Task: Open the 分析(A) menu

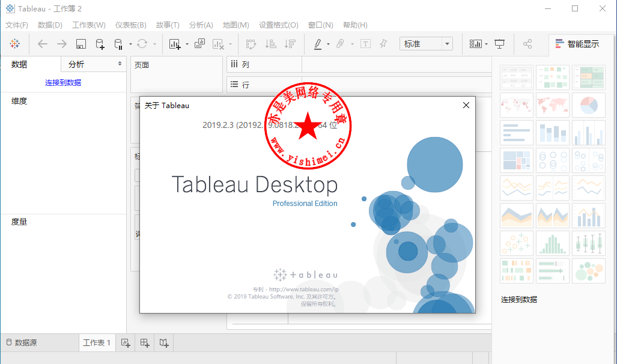Action: 201,25
